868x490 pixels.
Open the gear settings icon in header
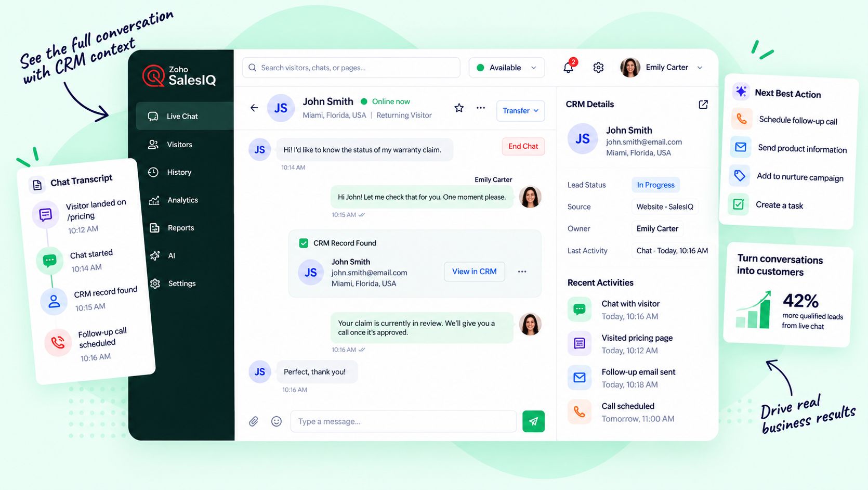(x=598, y=68)
